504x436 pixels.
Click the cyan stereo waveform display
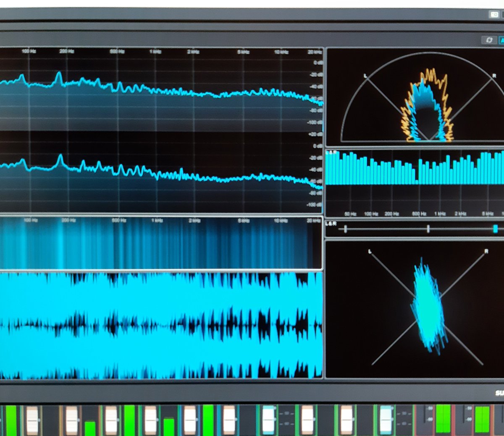point(161,325)
